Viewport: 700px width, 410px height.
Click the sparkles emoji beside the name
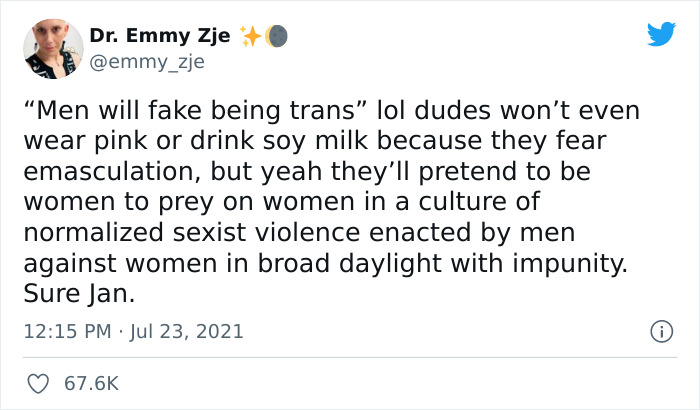click(x=250, y=36)
